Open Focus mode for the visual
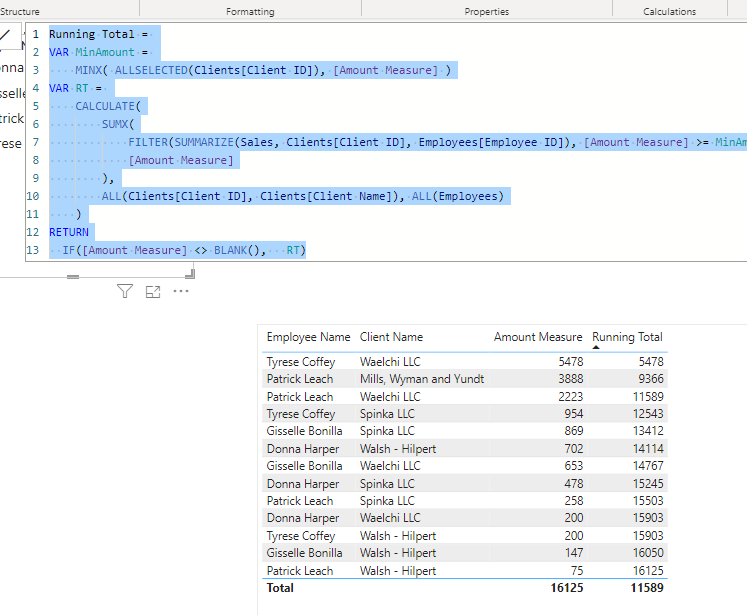The width and height of the screenshot is (747, 615). 153,292
